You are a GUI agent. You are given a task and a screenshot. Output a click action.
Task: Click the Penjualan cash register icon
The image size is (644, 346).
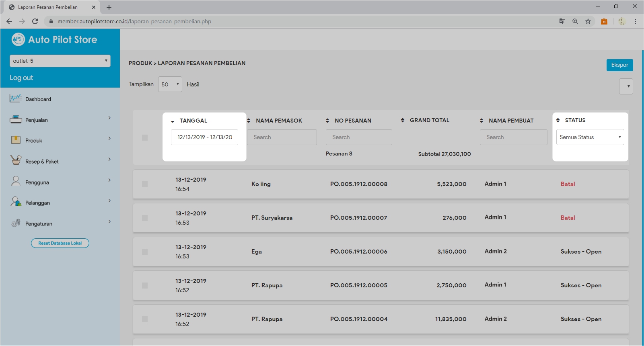coord(16,119)
